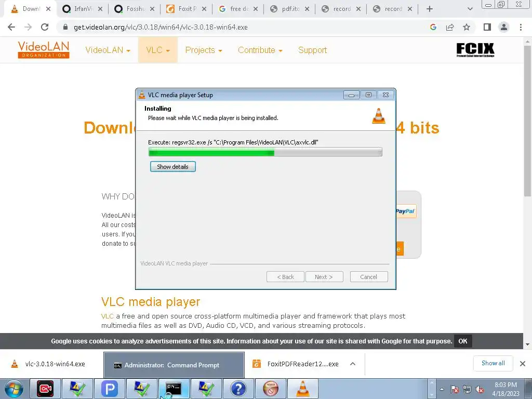Click the disabled Next button
Image resolution: width=532 pixels, height=399 pixels.
click(324, 277)
